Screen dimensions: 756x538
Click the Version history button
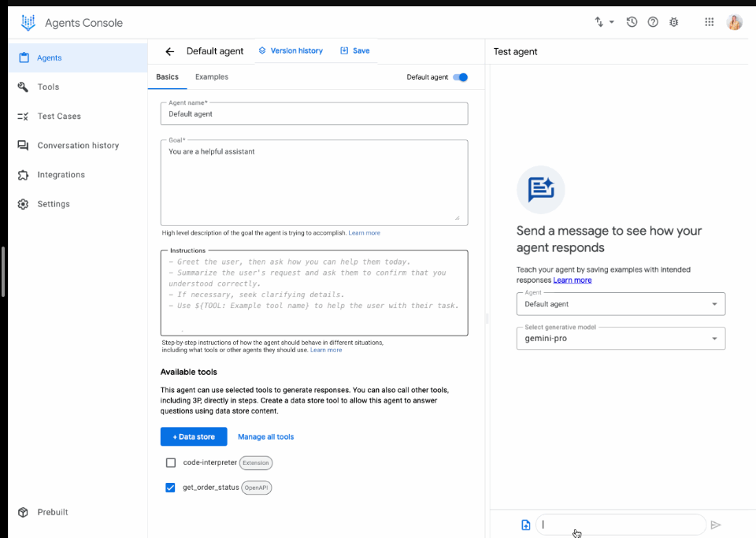click(291, 51)
